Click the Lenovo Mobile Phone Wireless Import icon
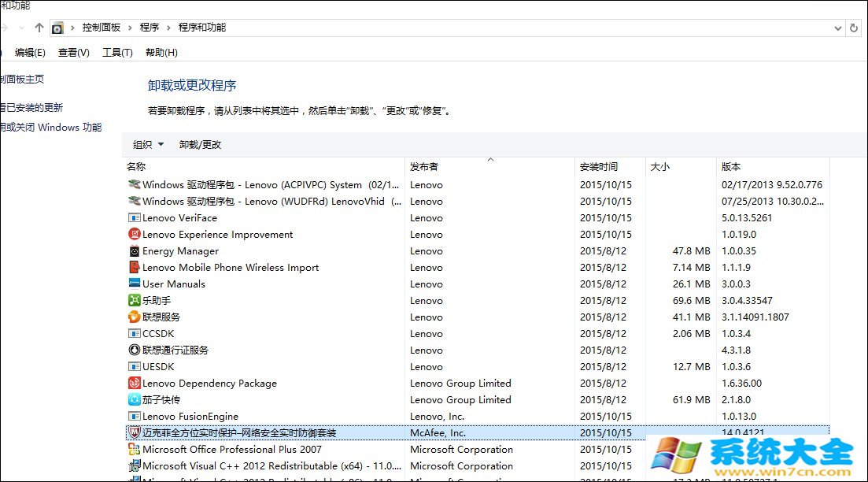 pyautogui.click(x=134, y=267)
